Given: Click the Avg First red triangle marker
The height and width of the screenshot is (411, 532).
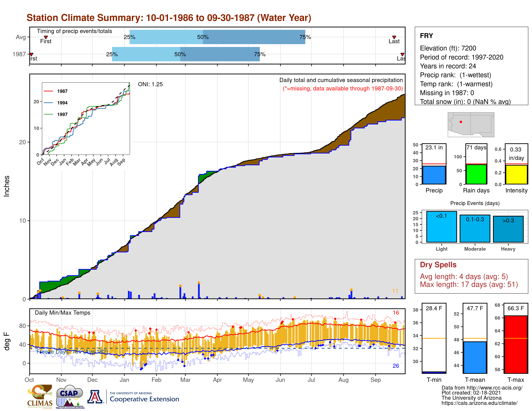Looking at the screenshot, I should tap(46, 37).
